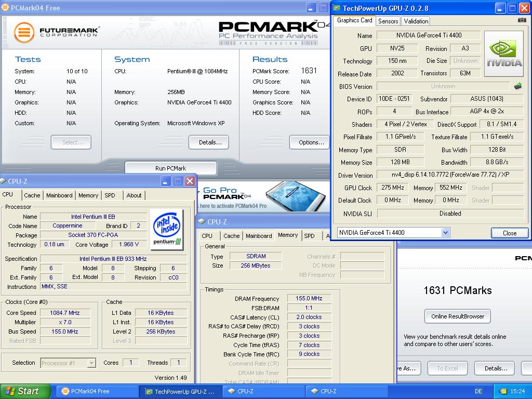
Task: Click the Go Pro PCMark04 banner
Action: (x=263, y=197)
